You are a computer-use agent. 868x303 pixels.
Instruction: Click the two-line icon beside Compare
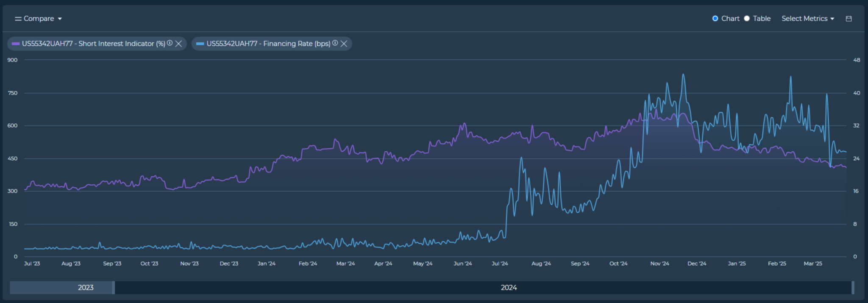[x=18, y=19]
